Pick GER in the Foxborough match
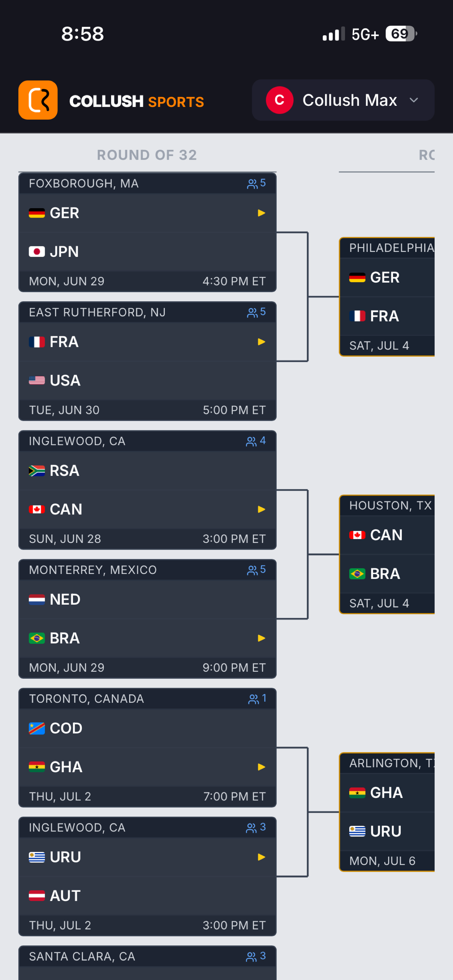453x980 pixels. [147, 213]
